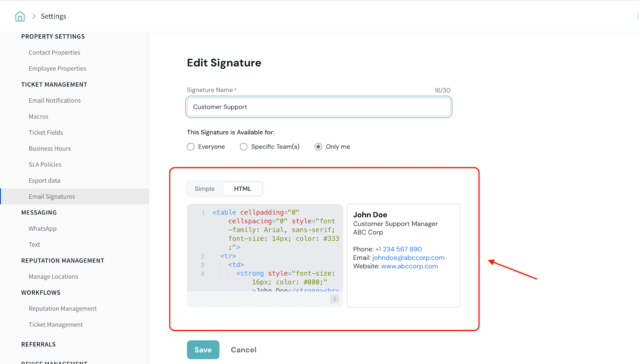
Task: Open WhatsApp messaging settings
Action: point(42,229)
